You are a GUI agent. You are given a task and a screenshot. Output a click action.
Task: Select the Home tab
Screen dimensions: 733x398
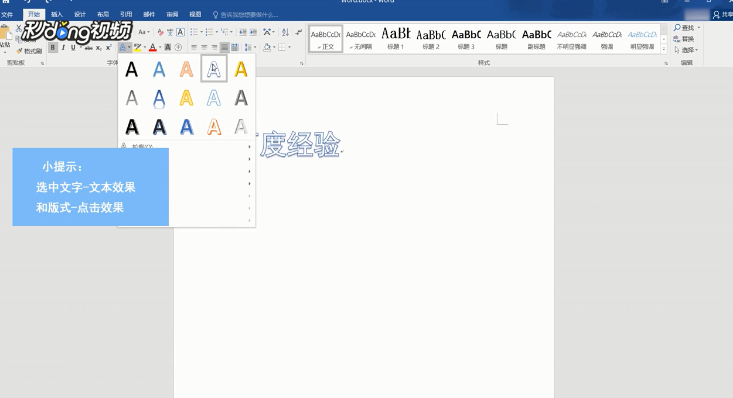[x=34, y=14]
